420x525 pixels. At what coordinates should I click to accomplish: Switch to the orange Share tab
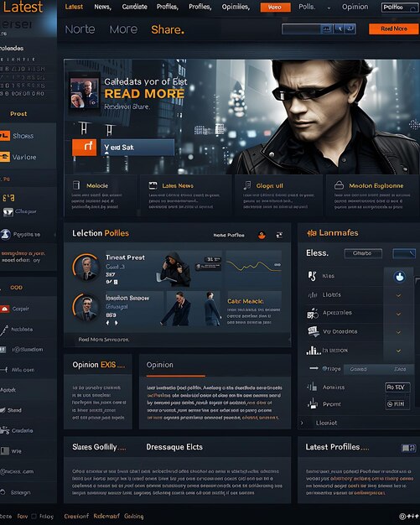point(168,29)
